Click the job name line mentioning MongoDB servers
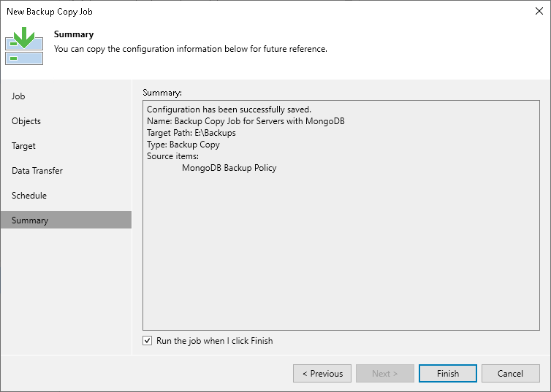 [x=246, y=121]
